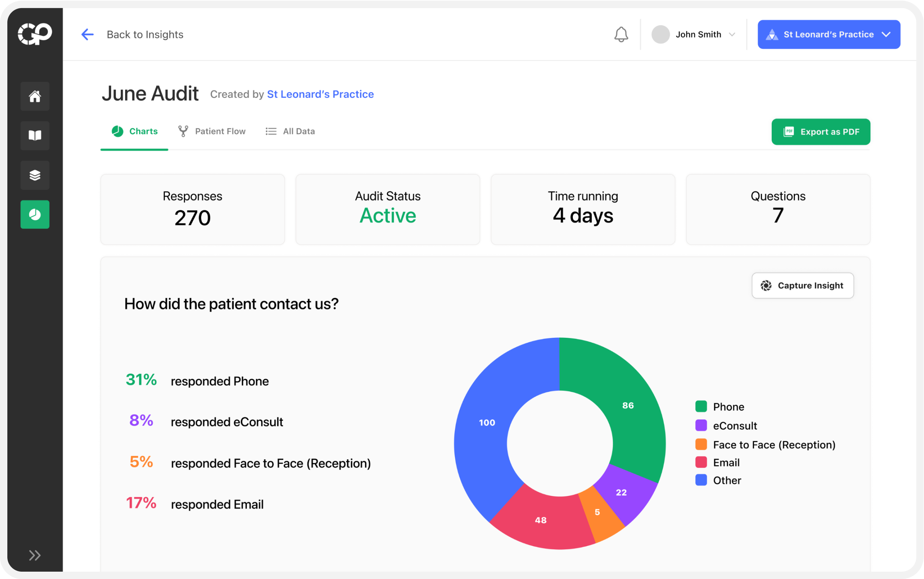Click John Smith avatar circle
This screenshot has height=579, width=924.
661,35
